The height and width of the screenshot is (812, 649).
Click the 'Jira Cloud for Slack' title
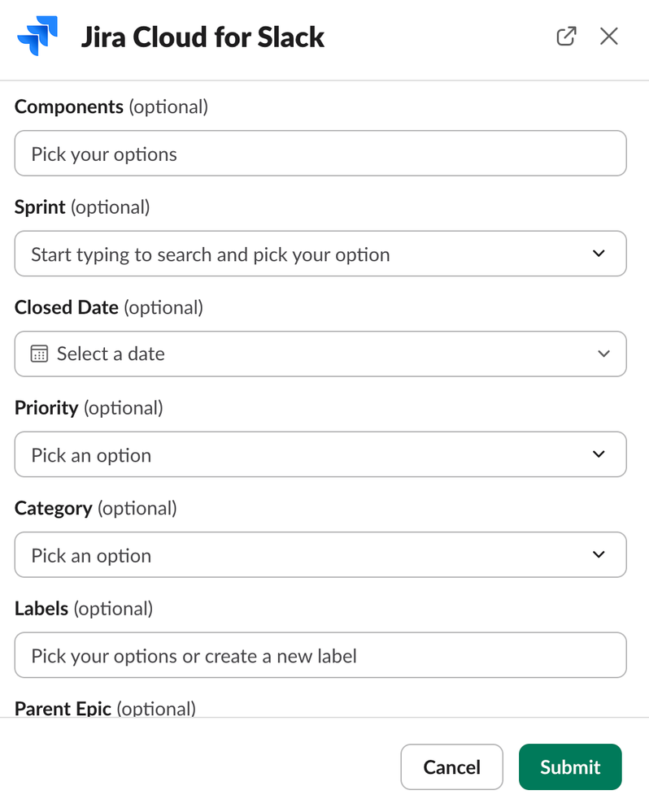tap(203, 37)
